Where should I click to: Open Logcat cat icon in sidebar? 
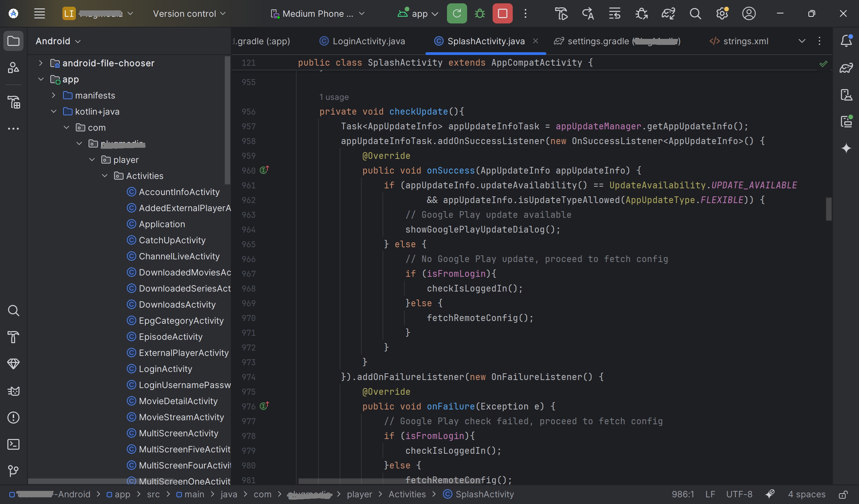pos(13,391)
